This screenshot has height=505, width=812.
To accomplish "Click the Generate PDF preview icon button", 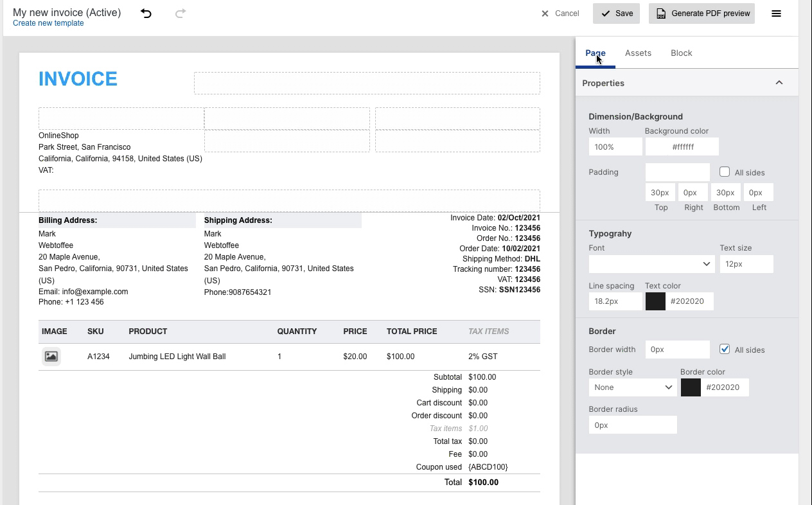I will [662, 13].
